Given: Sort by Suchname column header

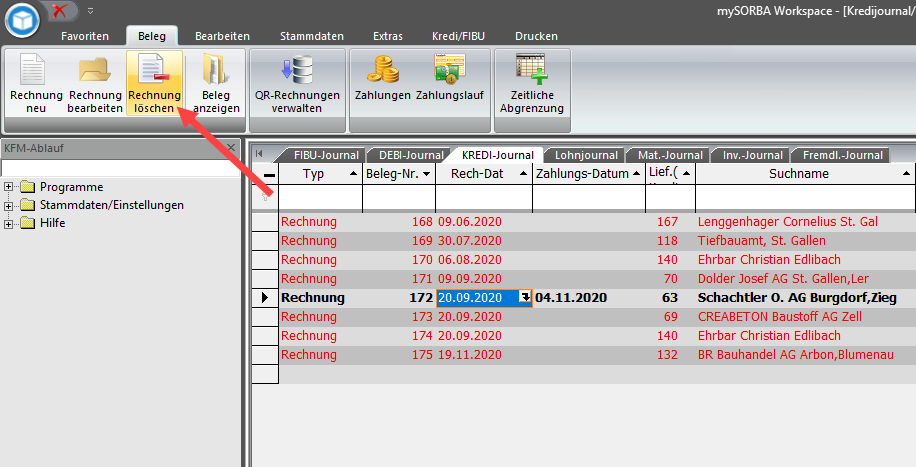Looking at the screenshot, I should click(x=805, y=174).
